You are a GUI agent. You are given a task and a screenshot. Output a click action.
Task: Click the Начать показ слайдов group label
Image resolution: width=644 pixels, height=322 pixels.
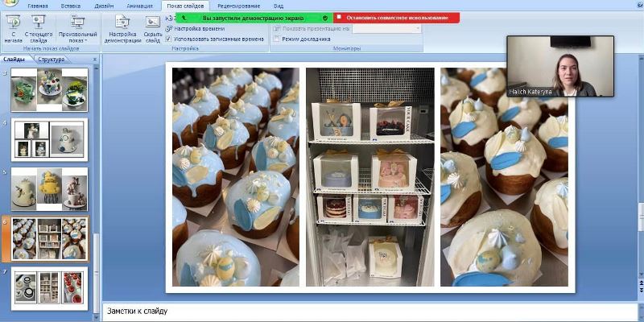point(52,48)
